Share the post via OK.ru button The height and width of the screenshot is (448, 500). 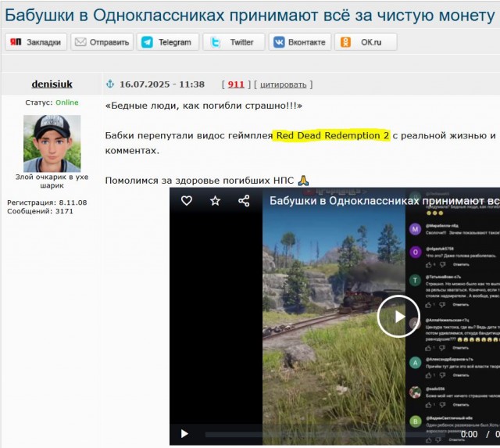pos(366,42)
